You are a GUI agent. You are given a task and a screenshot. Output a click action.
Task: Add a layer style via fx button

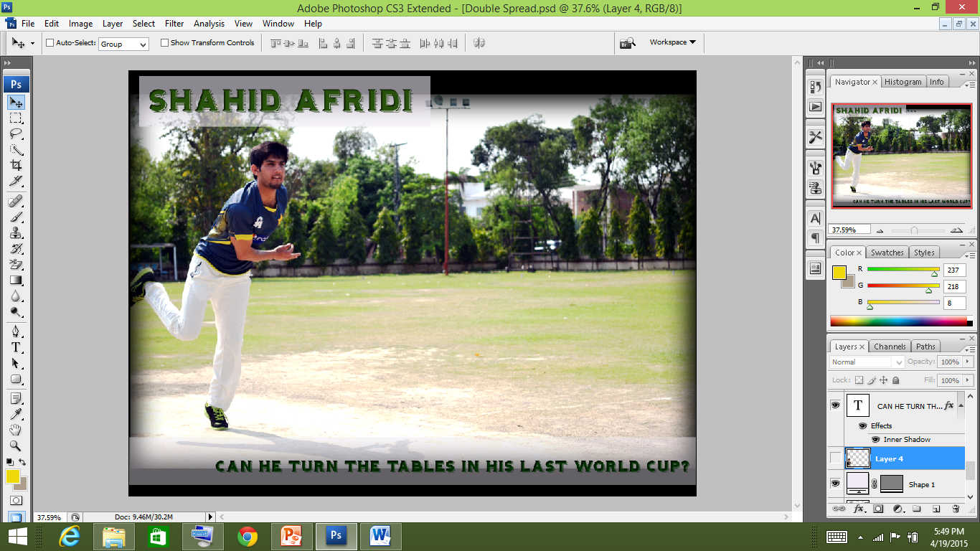tap(859, 509)
